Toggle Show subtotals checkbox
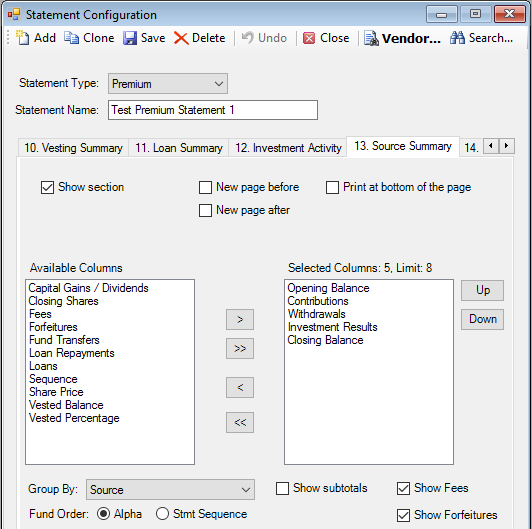 click(282, 488)
